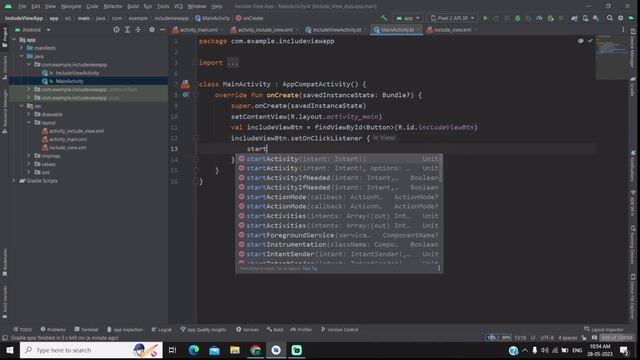This screenshot has width=640, height=360.
Task: Open the VCS menu
Action: click(x=178, y=7)
